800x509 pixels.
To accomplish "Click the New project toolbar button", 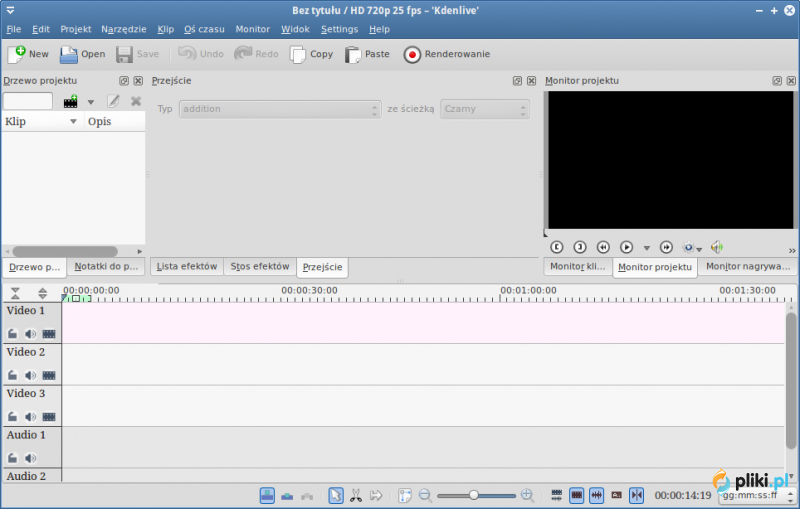I will 28,54.
